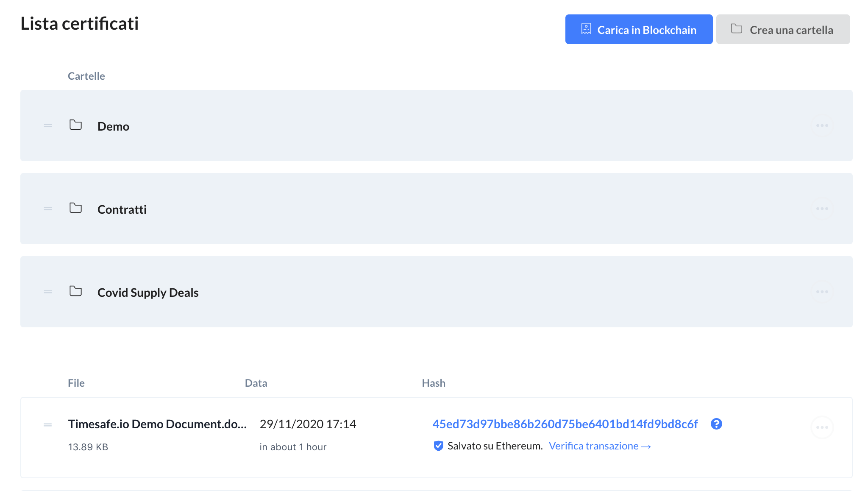Click the drag handle on the Timesafe.io file row

48,424
